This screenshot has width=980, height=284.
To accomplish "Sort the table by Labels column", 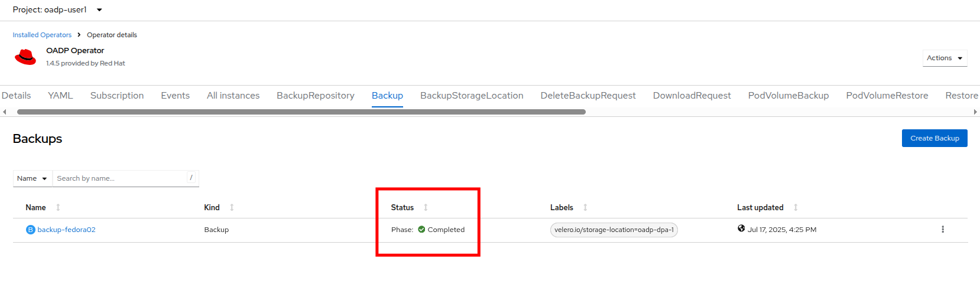I will point(562,208).
